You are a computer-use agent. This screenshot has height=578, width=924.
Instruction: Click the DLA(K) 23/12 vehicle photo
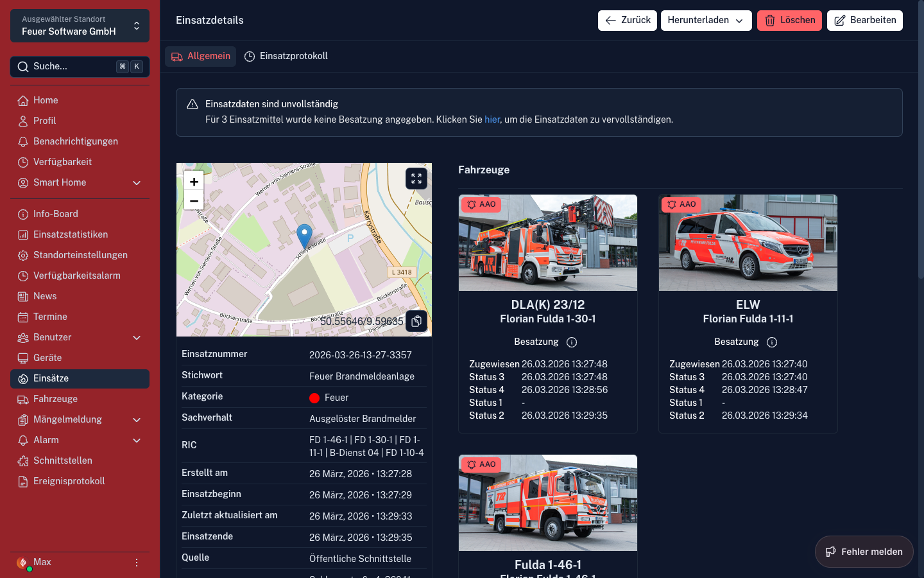(548, 243)
